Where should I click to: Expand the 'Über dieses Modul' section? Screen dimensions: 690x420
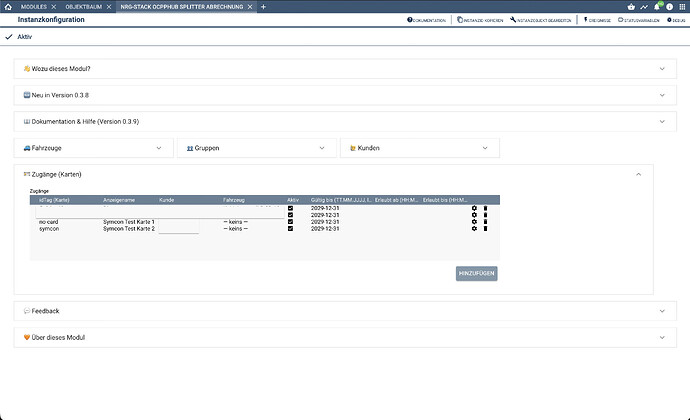(345, 337)
